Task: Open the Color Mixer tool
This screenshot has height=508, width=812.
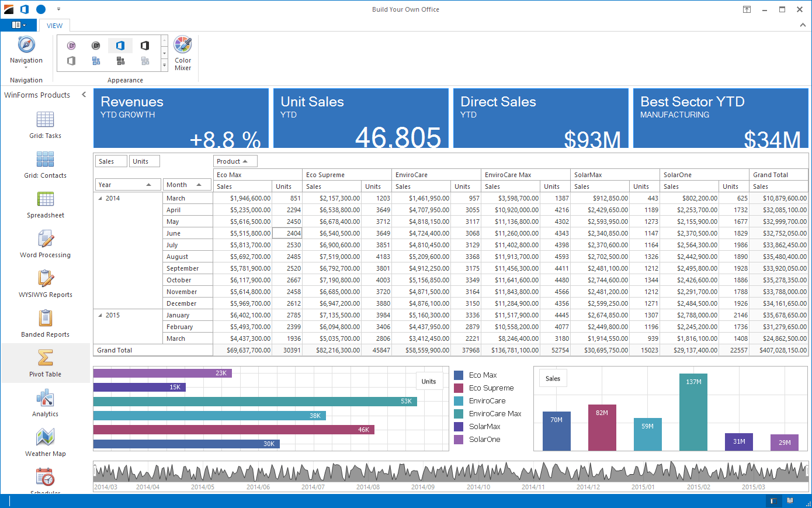Action: [x=183, y=53]
